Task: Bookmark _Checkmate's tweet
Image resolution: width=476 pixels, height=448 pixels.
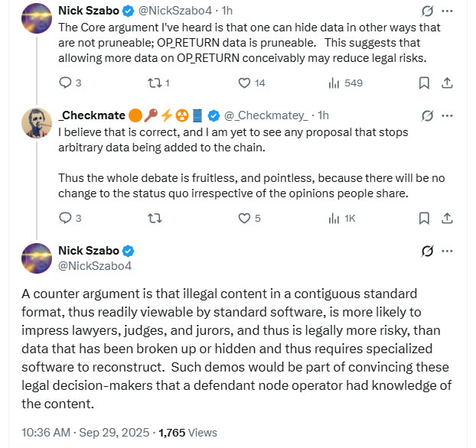Action: click(424, 218)
